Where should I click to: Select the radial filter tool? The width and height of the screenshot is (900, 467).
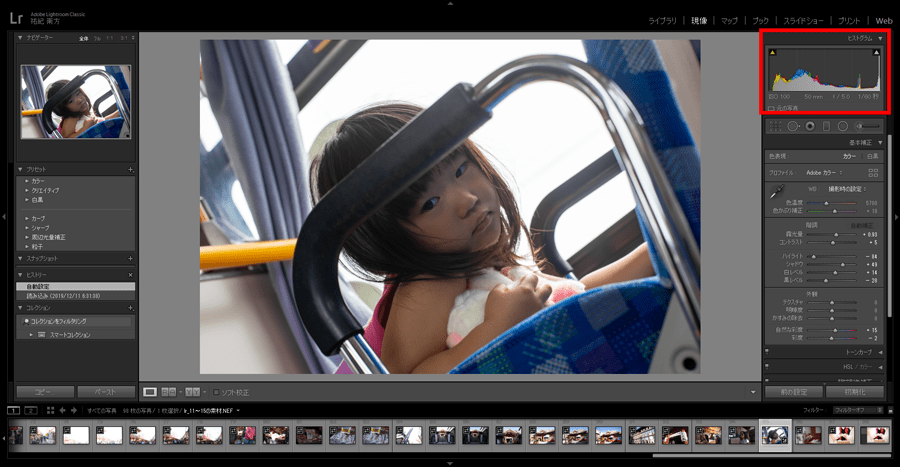point(842,126)
